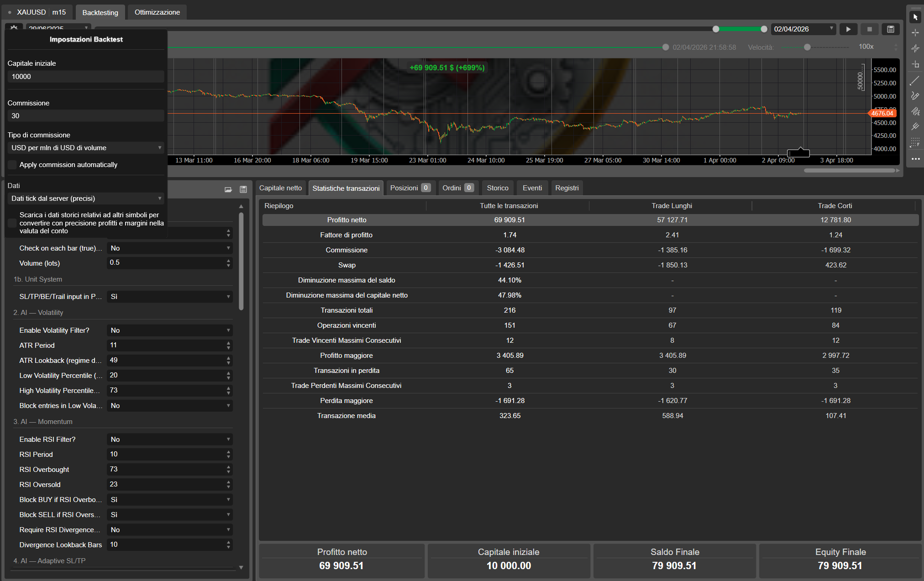Select the trend line drawing tool
This screenshot has width=924, height=581.
click(x=915, y=81)
